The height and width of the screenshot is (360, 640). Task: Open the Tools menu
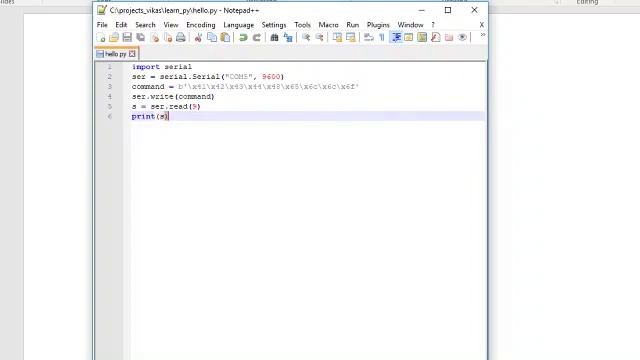pos(302,25)
